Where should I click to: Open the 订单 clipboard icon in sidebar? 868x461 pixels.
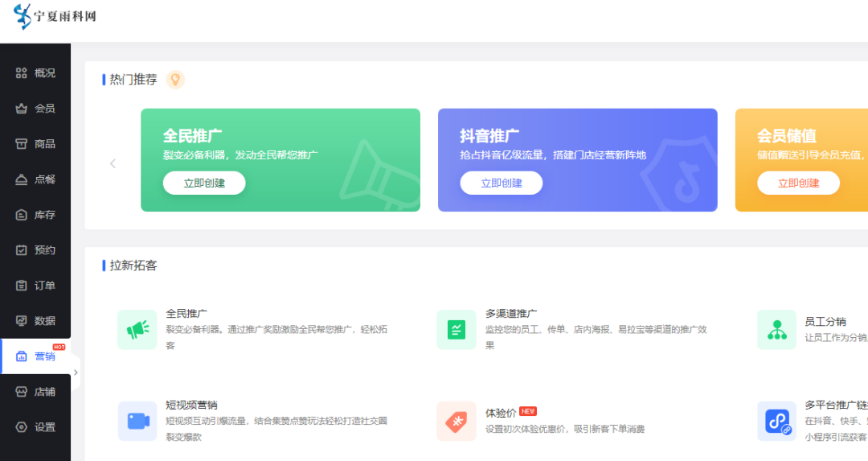coord(21,286)
